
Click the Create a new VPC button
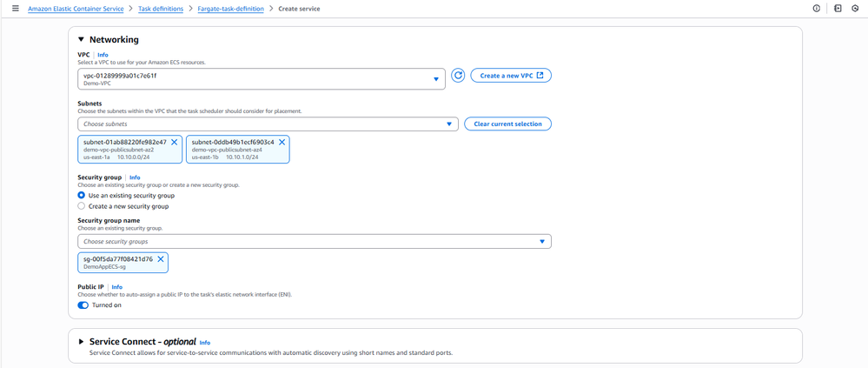(511, 76)
